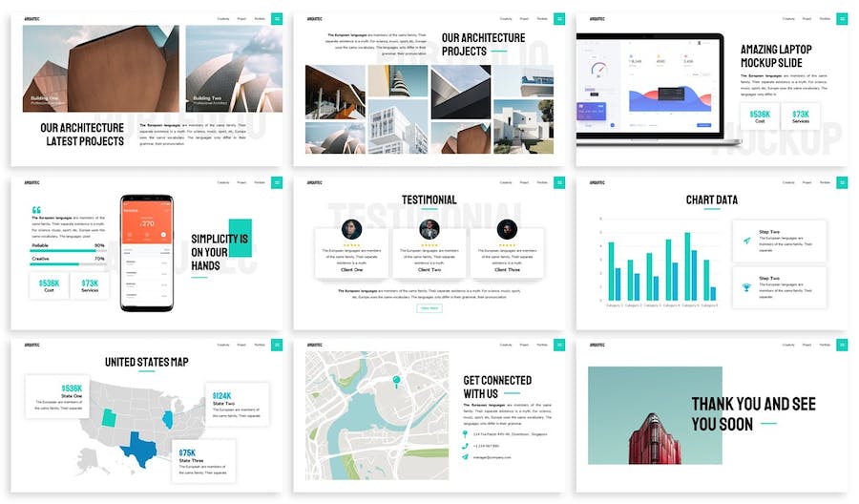Open hamburger menu on Thank You slide

click(842, 344)
